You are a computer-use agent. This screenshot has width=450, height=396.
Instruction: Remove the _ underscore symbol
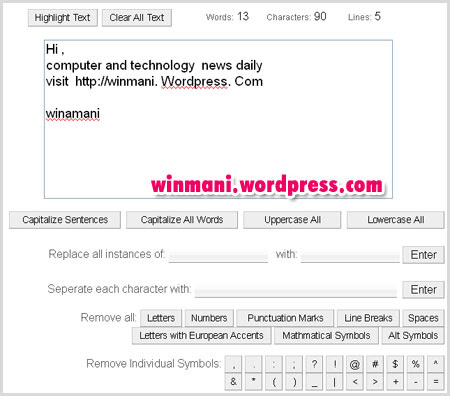[314, 381]
